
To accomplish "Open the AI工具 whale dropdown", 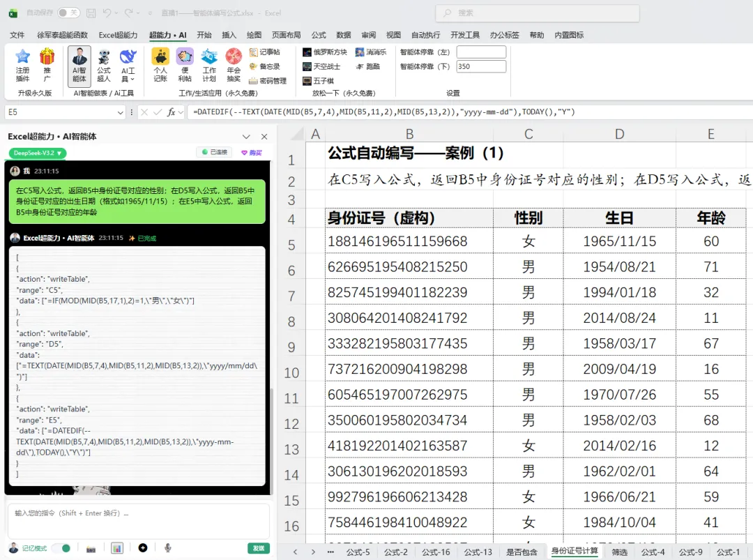I will 128,65.
